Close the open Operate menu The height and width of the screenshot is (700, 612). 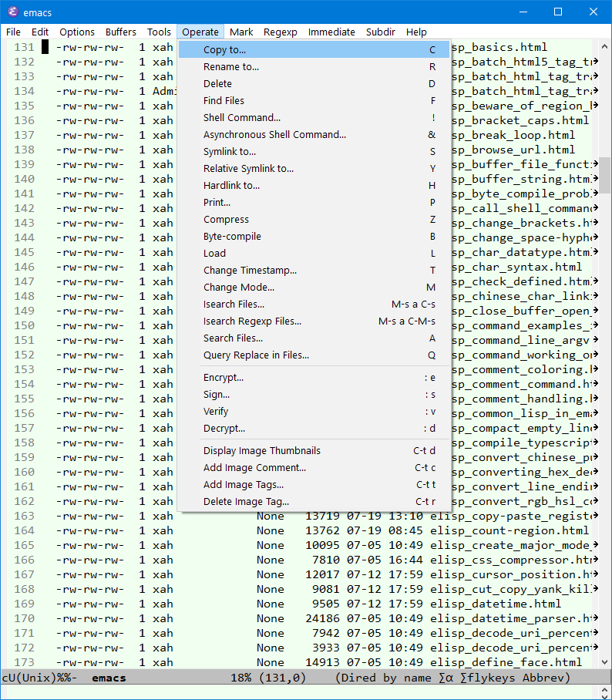200,32
